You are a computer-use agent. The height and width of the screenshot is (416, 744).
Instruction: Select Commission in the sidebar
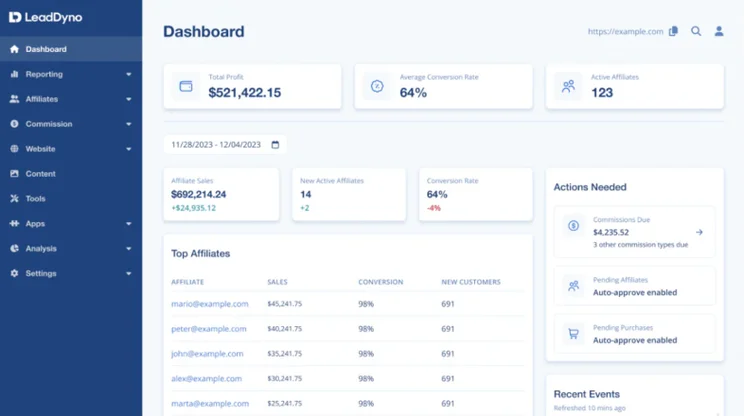point(71,124)
